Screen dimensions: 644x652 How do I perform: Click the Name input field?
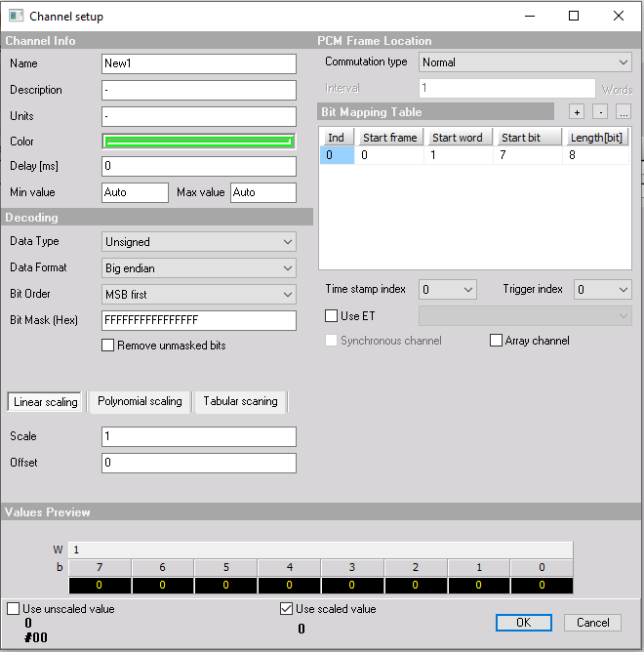[x=199, y=63]
